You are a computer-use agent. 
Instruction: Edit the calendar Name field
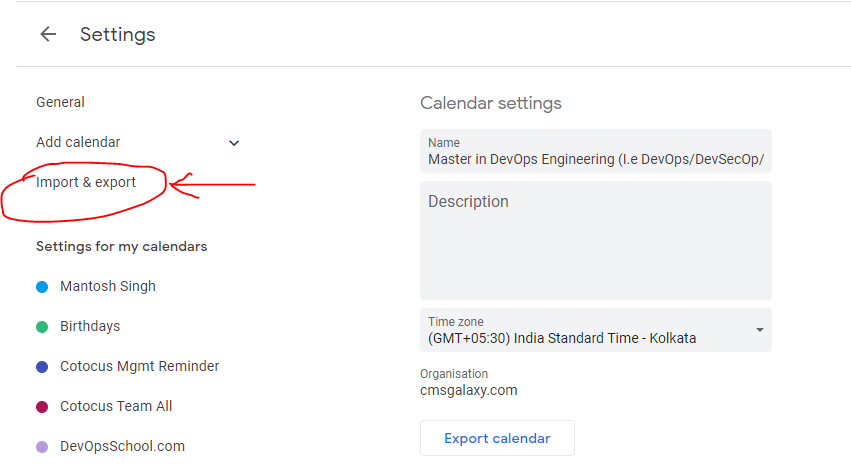pyautogui.click(x=595, y=159)
